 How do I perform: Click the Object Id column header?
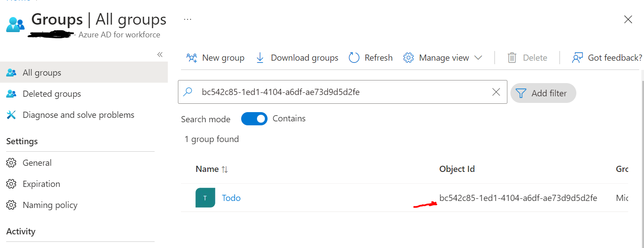click(x=457, y=169)
